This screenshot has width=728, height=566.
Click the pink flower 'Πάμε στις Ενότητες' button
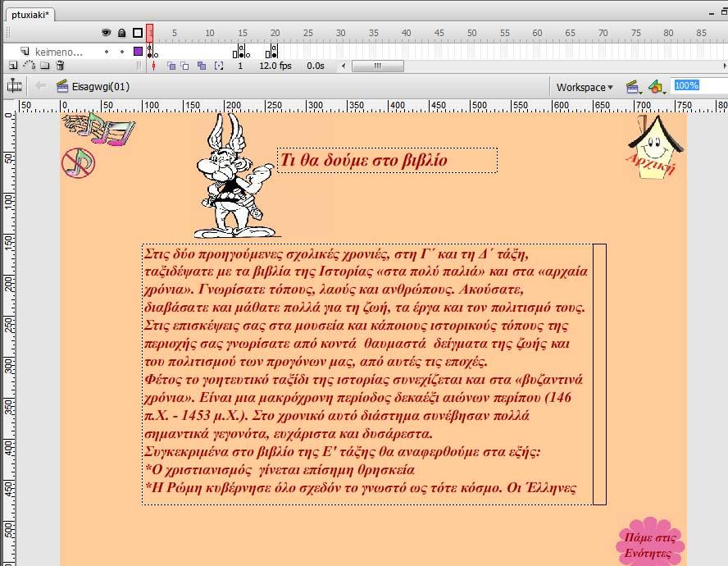click(x=649, y=542)
